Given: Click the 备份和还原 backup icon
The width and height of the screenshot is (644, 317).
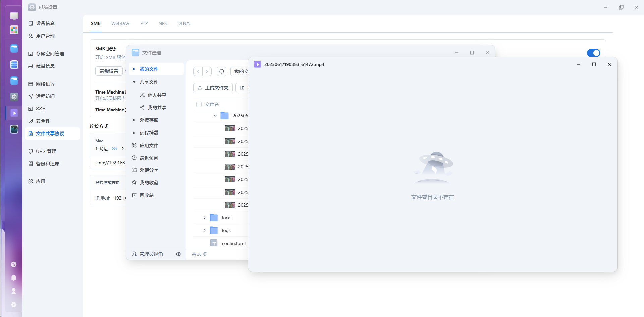Looking at the screenshot, I should point(31,164).
